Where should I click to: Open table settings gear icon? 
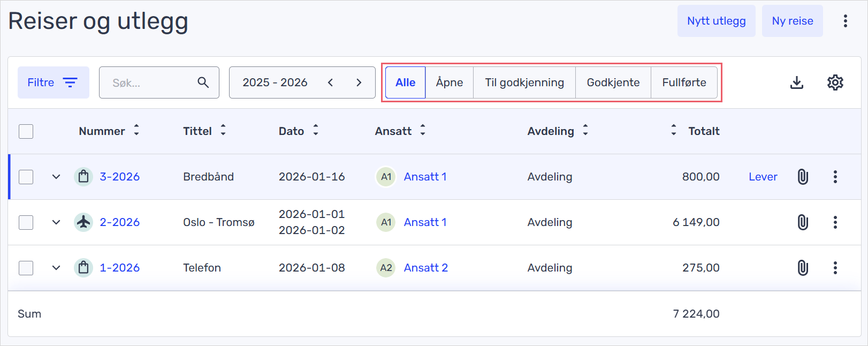835,82
